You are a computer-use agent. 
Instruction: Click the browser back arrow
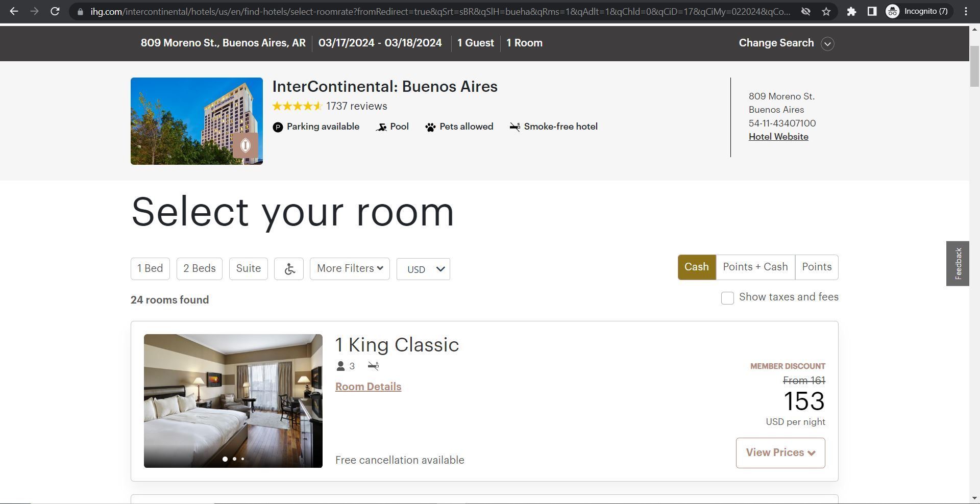click(14, 11)
